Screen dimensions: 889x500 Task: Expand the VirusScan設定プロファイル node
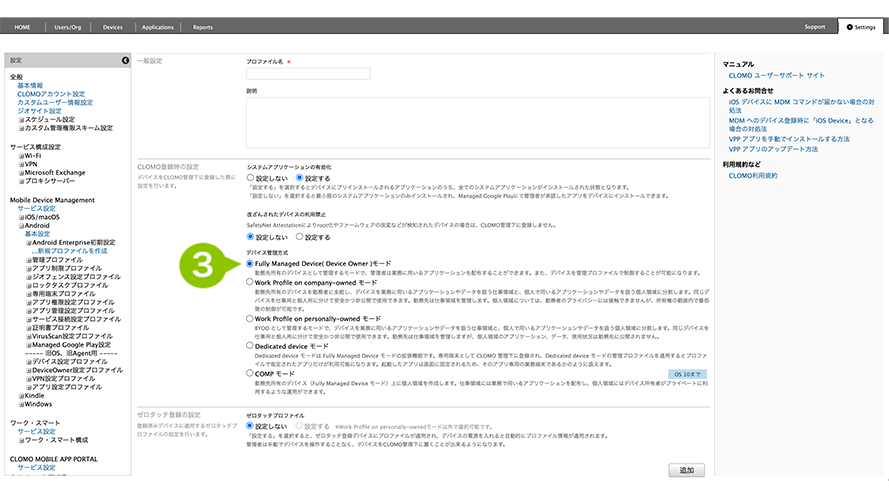pos(29,336)
